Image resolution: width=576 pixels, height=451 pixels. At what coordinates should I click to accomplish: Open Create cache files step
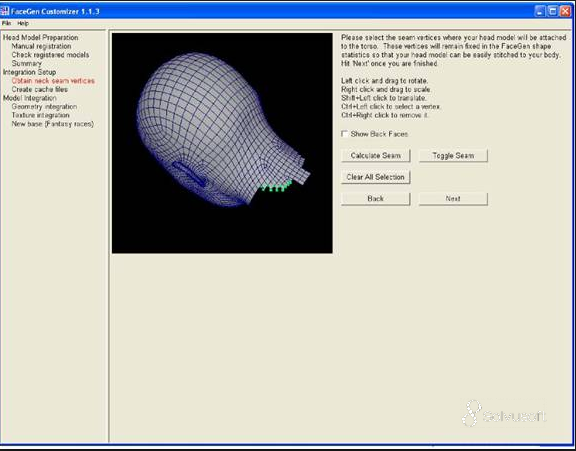(40, 89)
